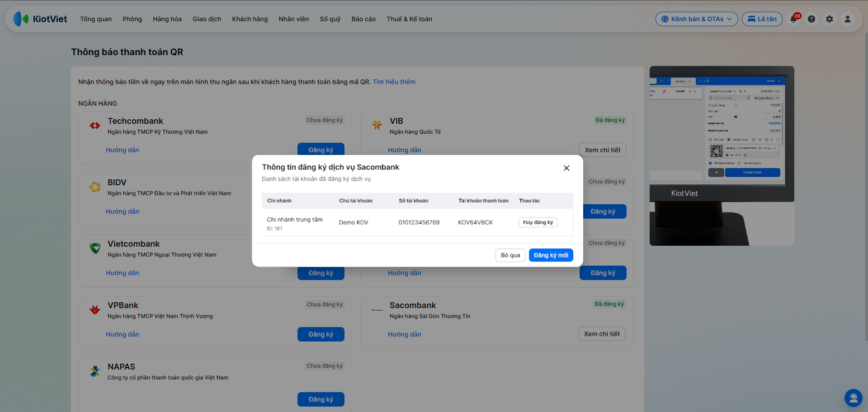This screenshot has height=412, width=868.
Task: Click the Số tài khoản column header
Action: [414, 201]
